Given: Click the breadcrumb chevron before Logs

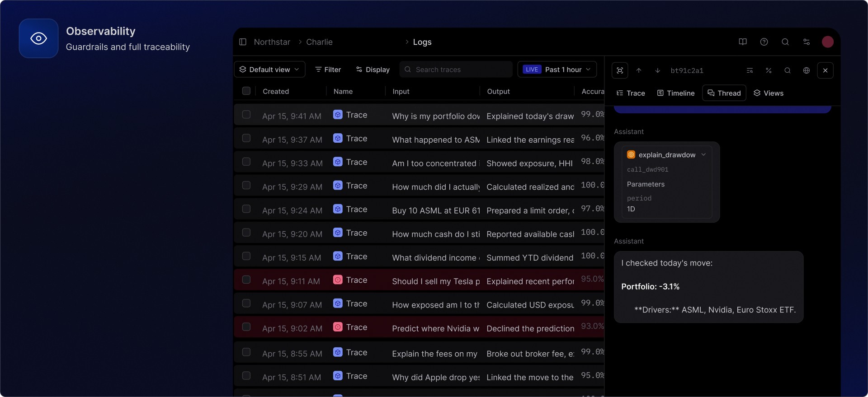Looking at the screenshot, I should pos(407,42).
